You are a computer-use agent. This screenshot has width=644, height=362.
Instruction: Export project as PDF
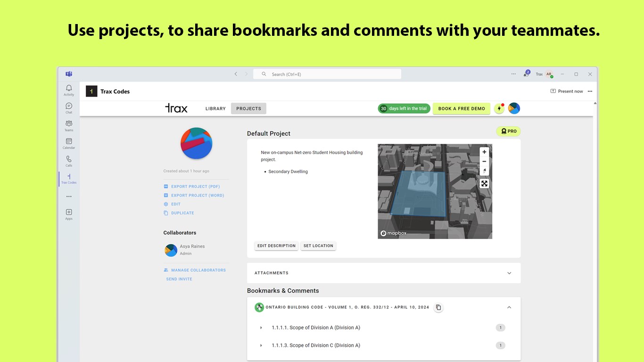point(191,187)
